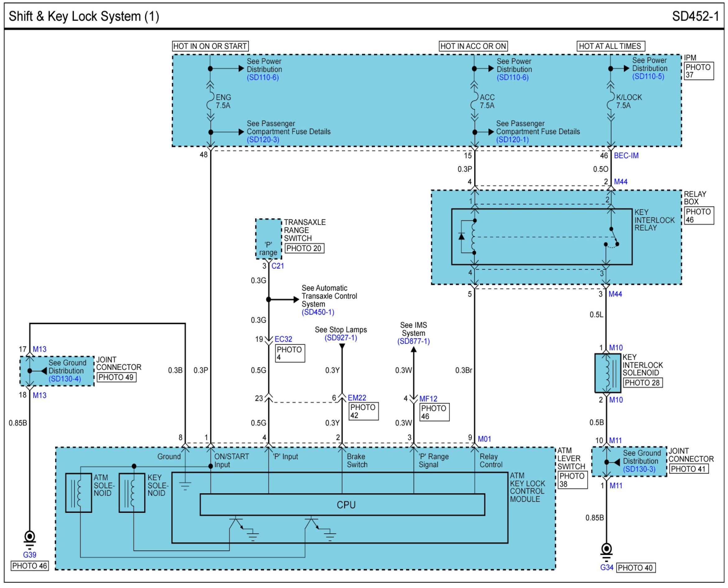
Task: Click the G34 ground symbol icon
Action: [x=606, y=550]
